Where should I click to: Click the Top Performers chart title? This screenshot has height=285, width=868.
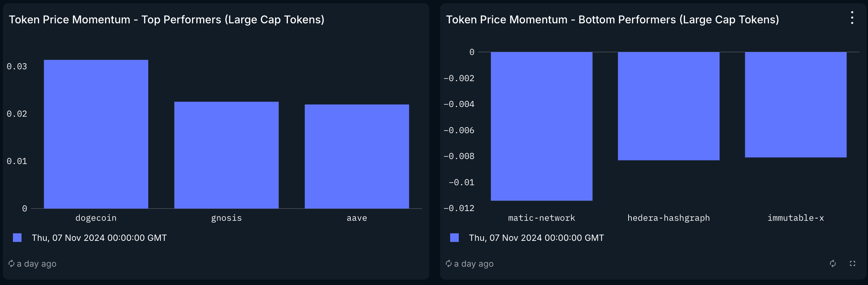[x=167, y=19]
